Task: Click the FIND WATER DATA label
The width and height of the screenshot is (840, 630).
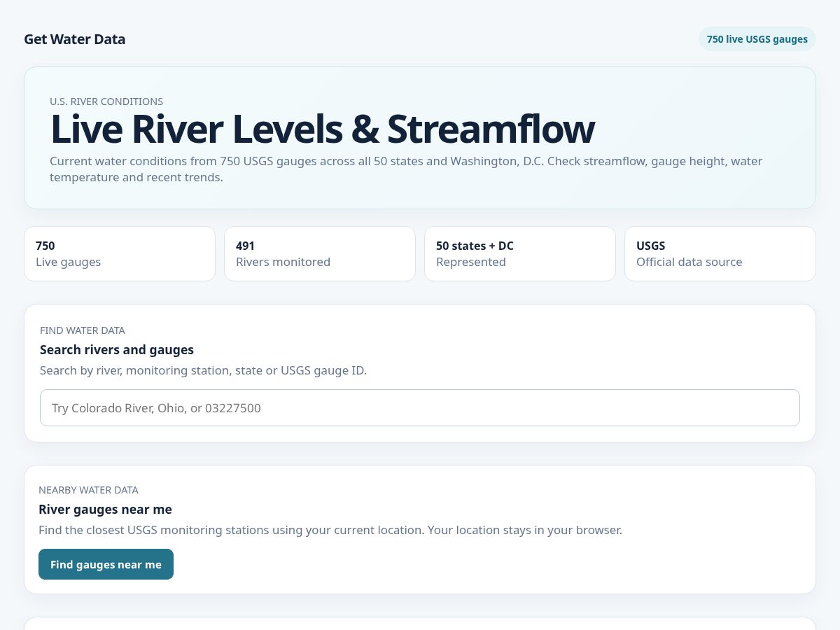Action: 83,330
